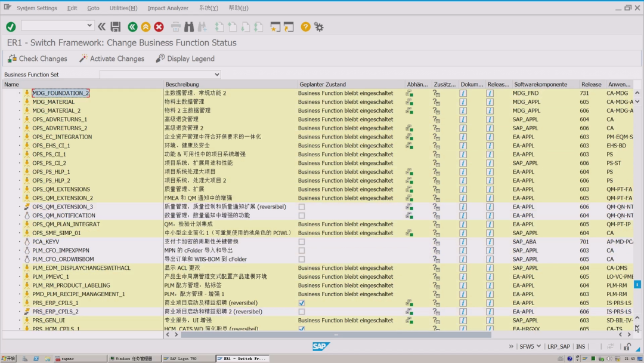Image resolution: width=644 pixels, height=363 pixels.
Task: Click the Last Page icon
Action: coord(258,27)
